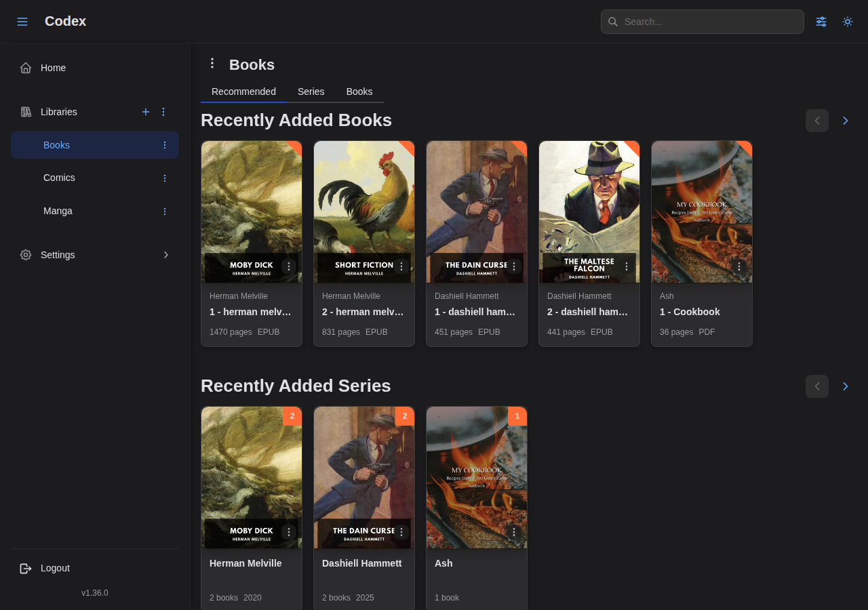Open options menu on Ash series card
868x610 pixels.
514,532
